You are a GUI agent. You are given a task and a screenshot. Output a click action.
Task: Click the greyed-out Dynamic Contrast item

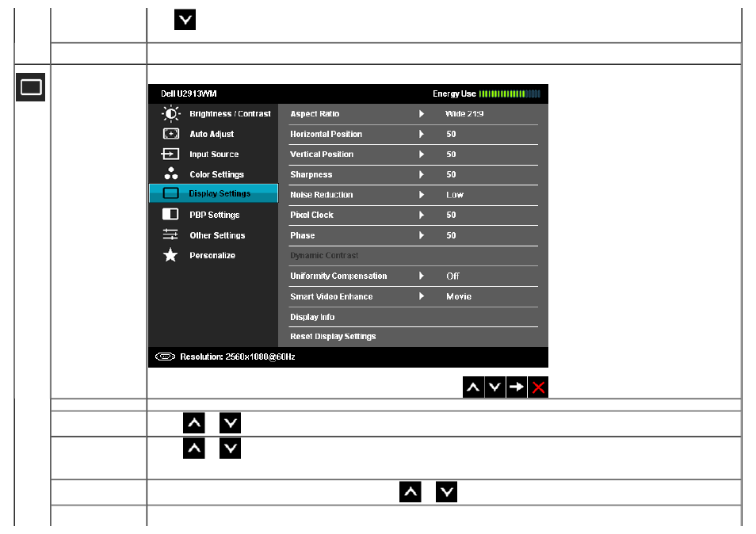point(324,255)
